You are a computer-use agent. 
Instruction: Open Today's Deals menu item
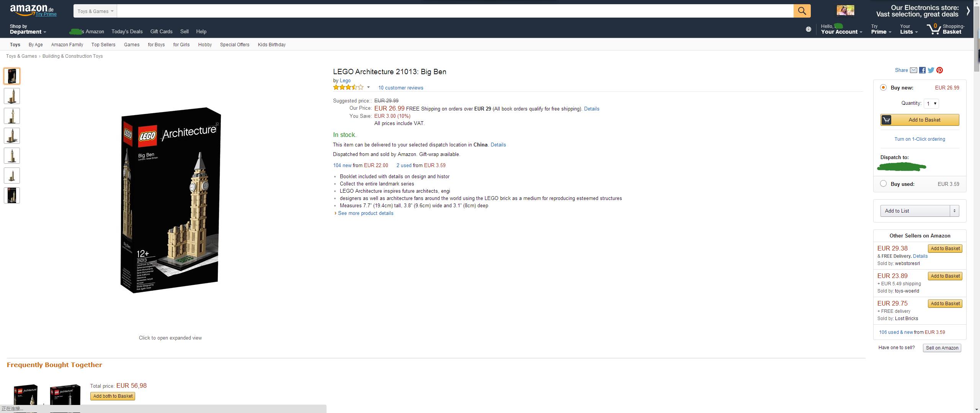(127, 32)
